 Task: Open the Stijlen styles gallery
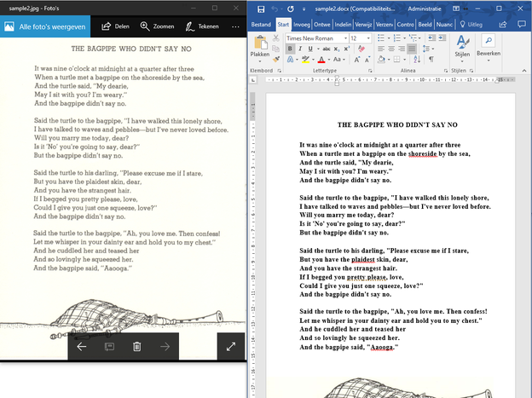point(462,49)
